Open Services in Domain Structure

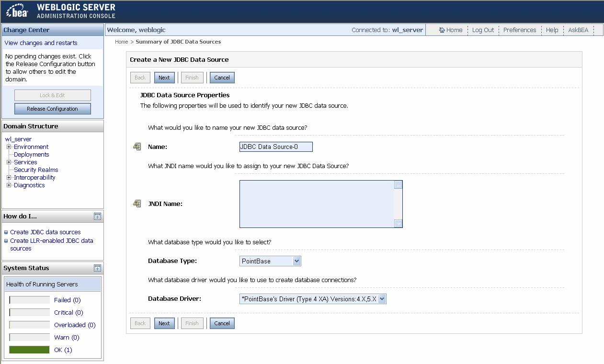coord(25,162)
